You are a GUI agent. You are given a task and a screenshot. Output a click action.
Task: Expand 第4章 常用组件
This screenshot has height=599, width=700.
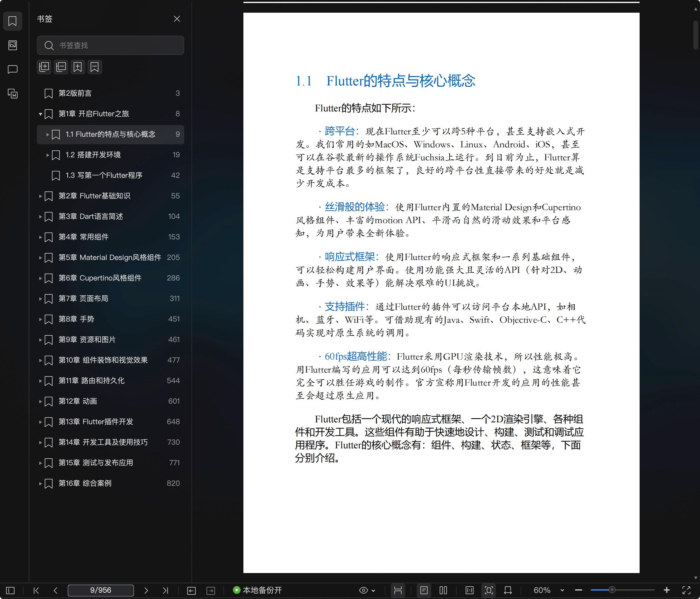[40, 237]
